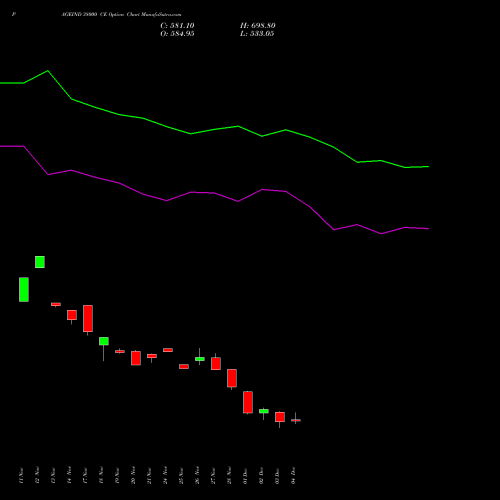Image resolution: width=500 pixels, height=500 pixels.
Task: Click the green candle for 02 Dec
Action: click(x=264, y=411)
